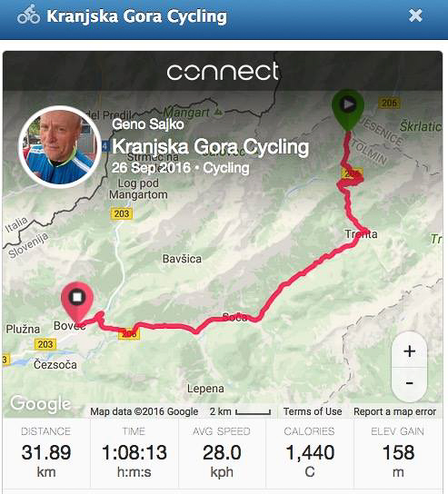Click the cycling bike icon in header
Screen dimensions: 448x494
click(28, 15)
